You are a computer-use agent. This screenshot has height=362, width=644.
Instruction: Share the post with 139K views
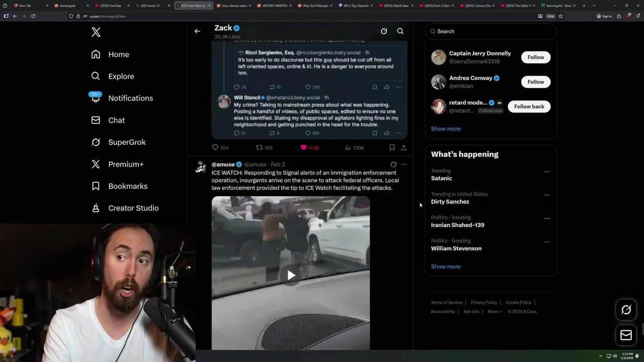[x=404, y=147]
